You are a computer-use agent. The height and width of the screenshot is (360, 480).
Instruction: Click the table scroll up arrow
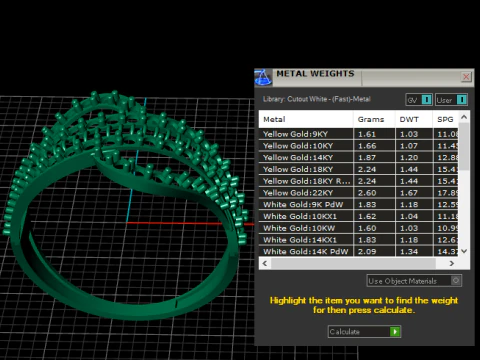point(464,117)
